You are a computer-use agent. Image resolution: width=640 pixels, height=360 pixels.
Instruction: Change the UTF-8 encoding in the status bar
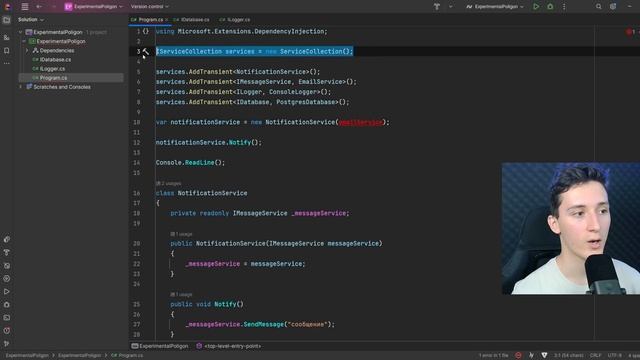point(614,356)
